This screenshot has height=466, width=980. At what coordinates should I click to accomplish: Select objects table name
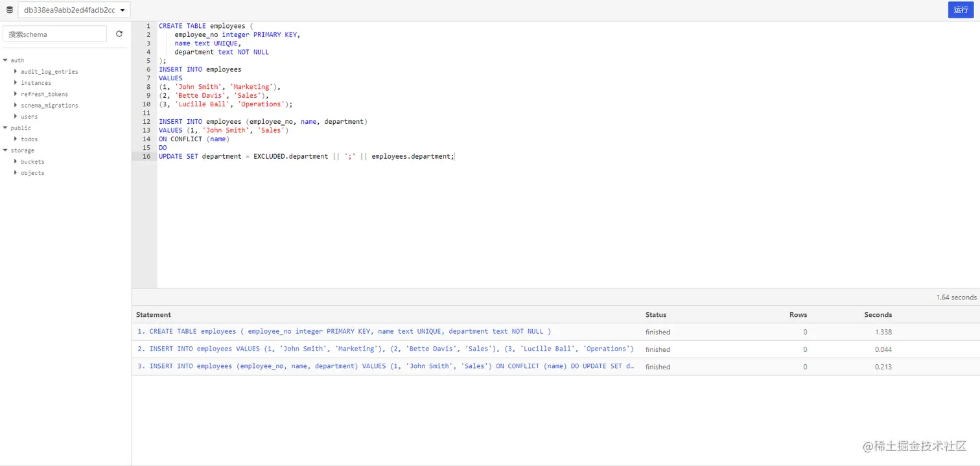click(x=32, y=173)
